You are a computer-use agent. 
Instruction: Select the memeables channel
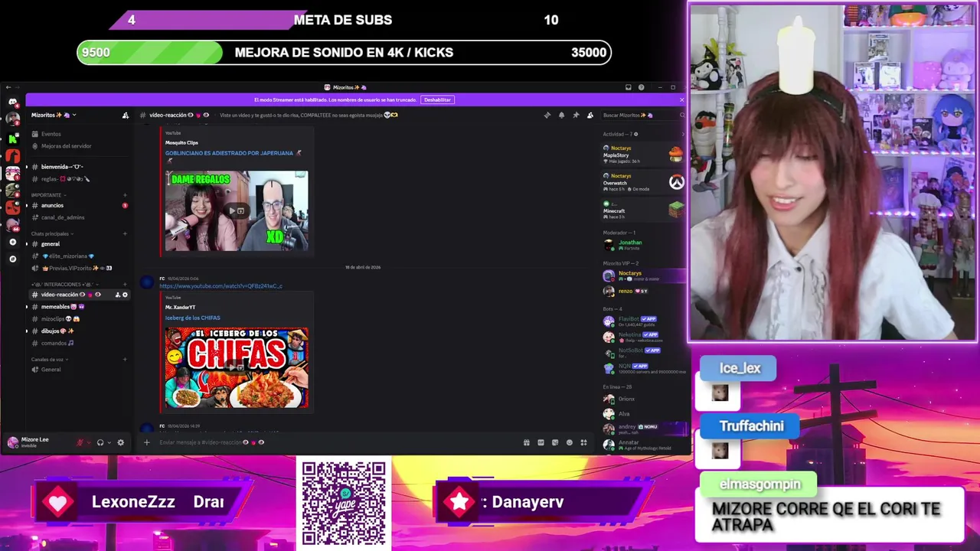(x=77, y=307)
